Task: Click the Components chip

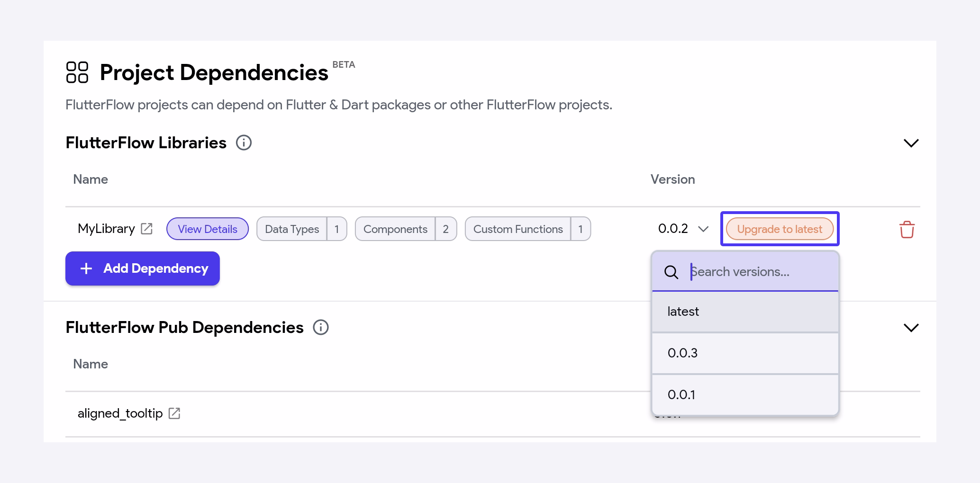Action: (406, 229)
